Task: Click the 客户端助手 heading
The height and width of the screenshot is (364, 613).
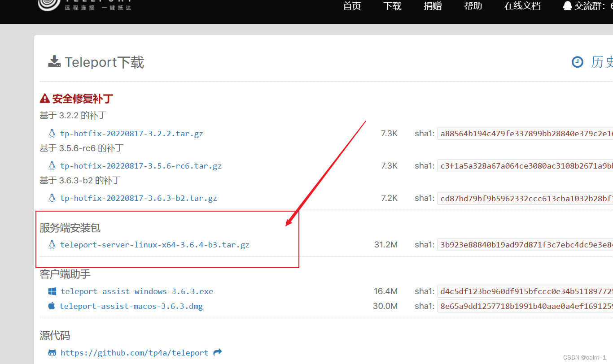Action: (x=65, y=274)
